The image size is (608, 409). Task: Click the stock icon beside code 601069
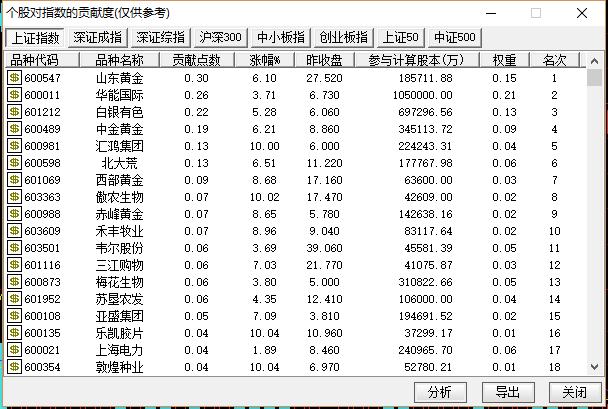tap(14, 180)
